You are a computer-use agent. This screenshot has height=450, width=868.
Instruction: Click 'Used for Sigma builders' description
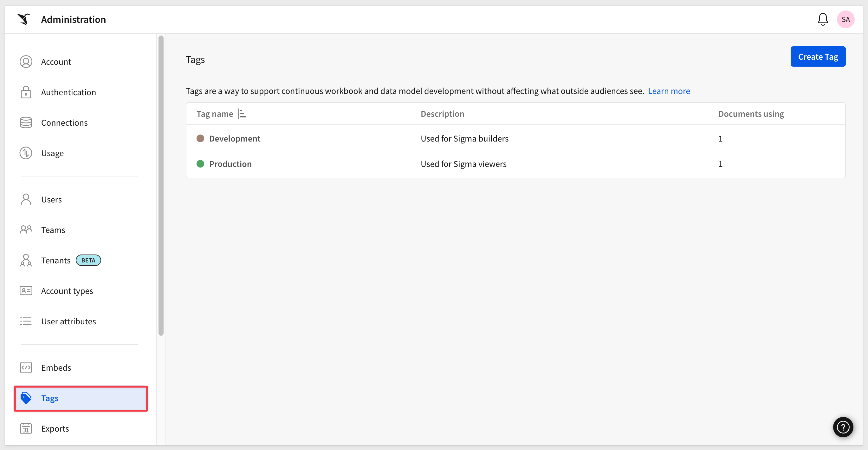pyautogui.click(x=464, y=139)
